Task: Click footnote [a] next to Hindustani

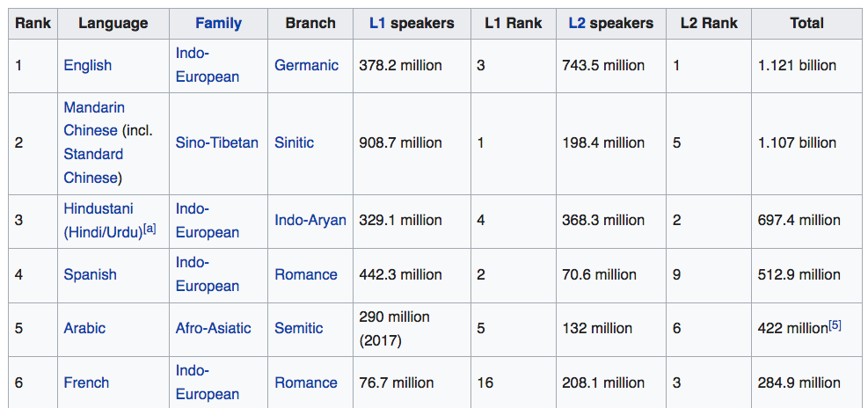Action: click(150, 229)
